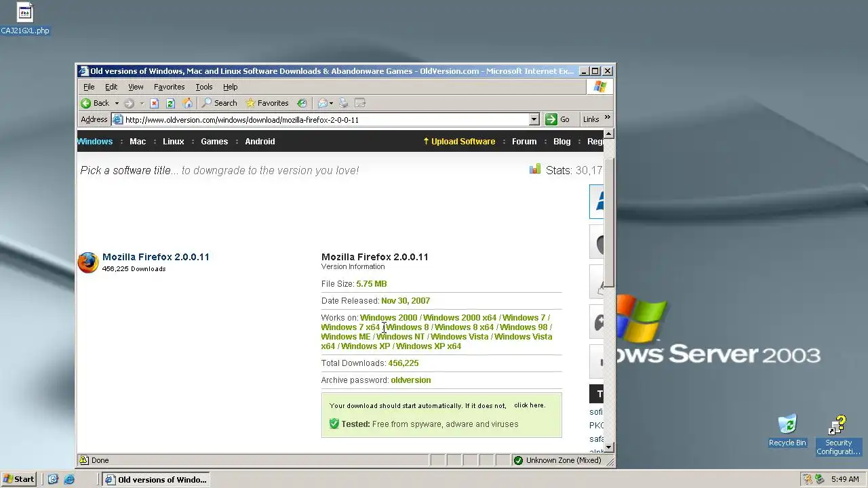The height and width of the screenshot is (488, 868).
Task: Open the Start menu
Action: 18,479
